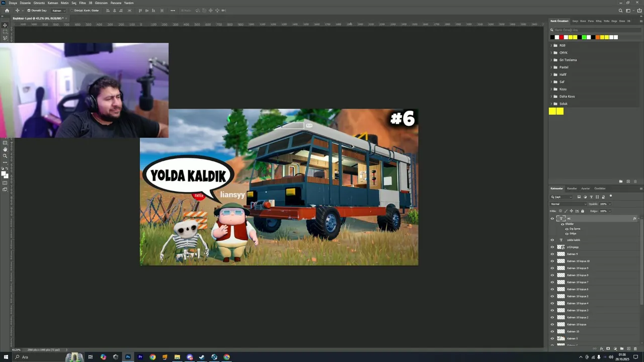This screenshot has width=644, height=362.
Task: Hide Katman 10 kopya 10 layer
Action: (x=552, y=261)
